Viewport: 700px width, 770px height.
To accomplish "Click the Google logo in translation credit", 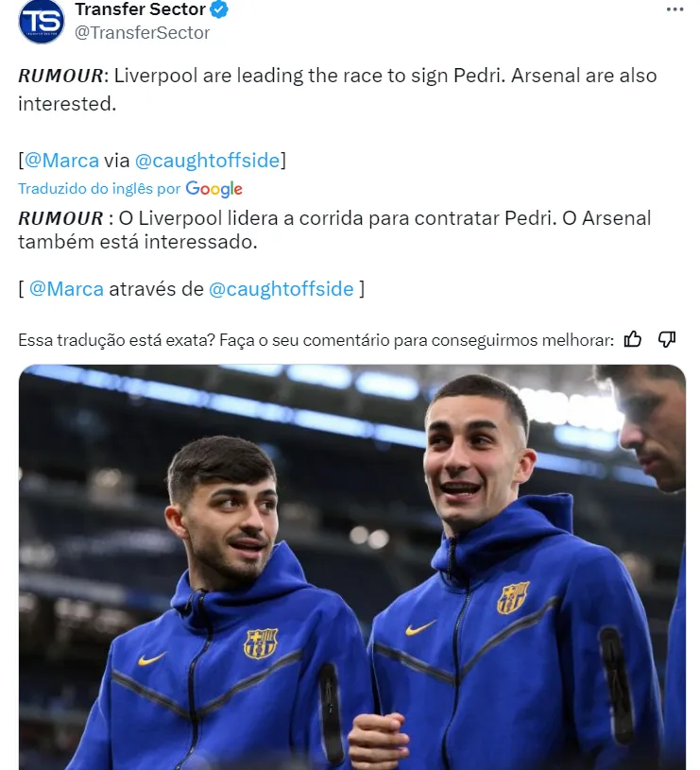I will pyautogui.click(x=214, y=189).
